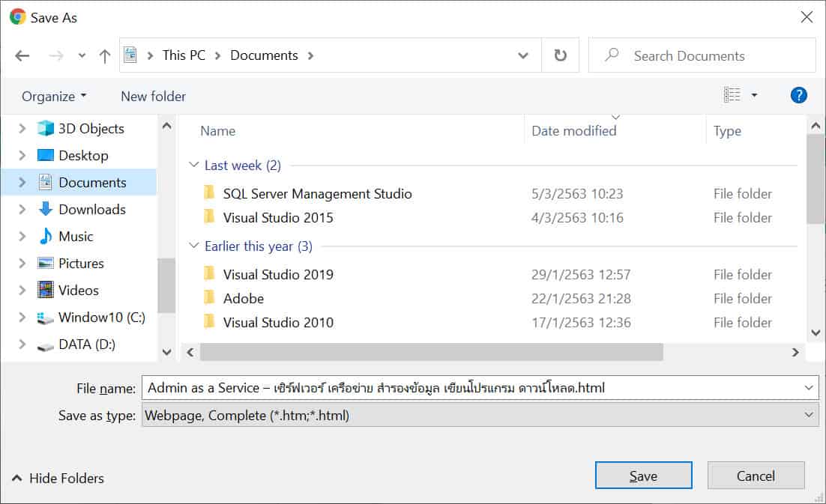Viewport: 826px width, 504px height.
Task: Click This PC in the address bar
Action: [x=184, y=55]
